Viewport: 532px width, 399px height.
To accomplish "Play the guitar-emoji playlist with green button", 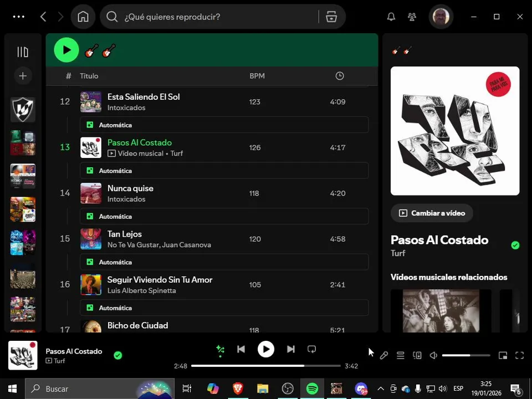I will pos(66,50).
